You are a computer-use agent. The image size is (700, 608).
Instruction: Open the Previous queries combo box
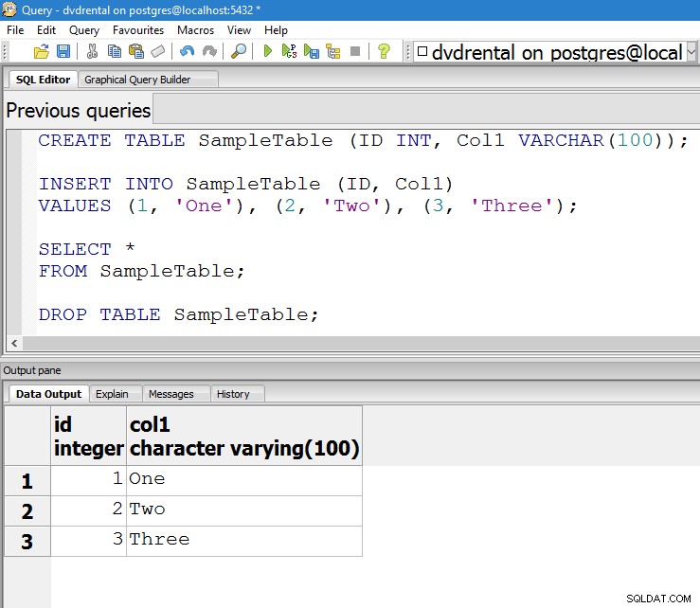point(426,109)
